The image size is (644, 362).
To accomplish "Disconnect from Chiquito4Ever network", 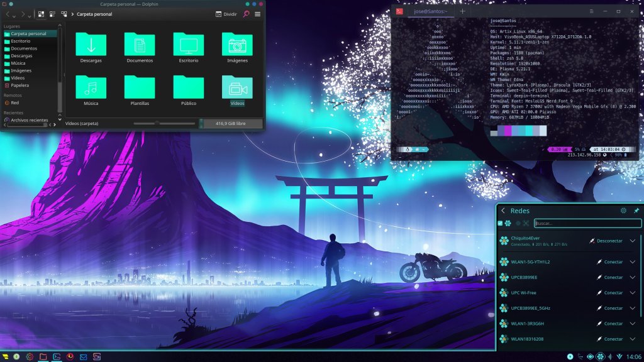I will pos(606,241).
